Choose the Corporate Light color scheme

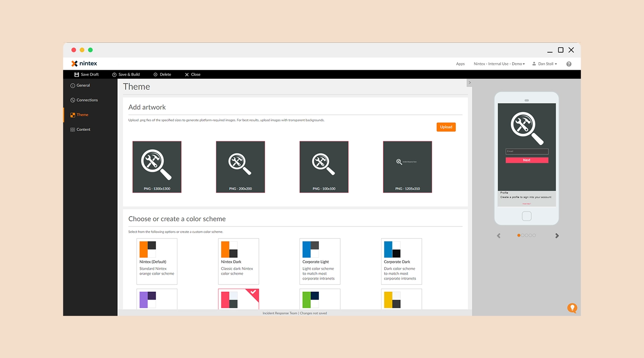click(320, 261)
